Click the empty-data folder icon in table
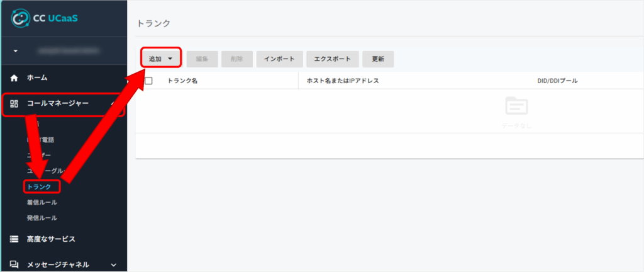Screen dimensions: 644x272 516,107
